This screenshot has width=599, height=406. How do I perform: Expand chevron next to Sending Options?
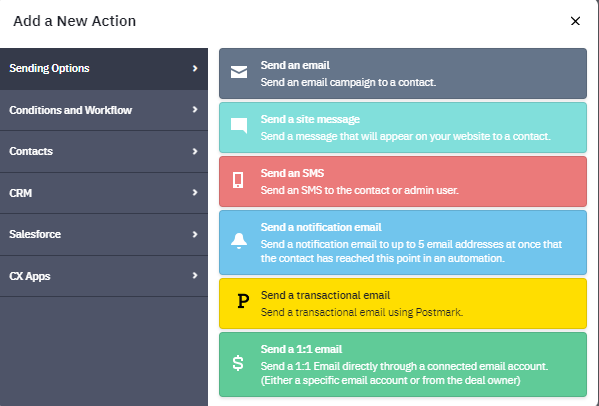195,68
